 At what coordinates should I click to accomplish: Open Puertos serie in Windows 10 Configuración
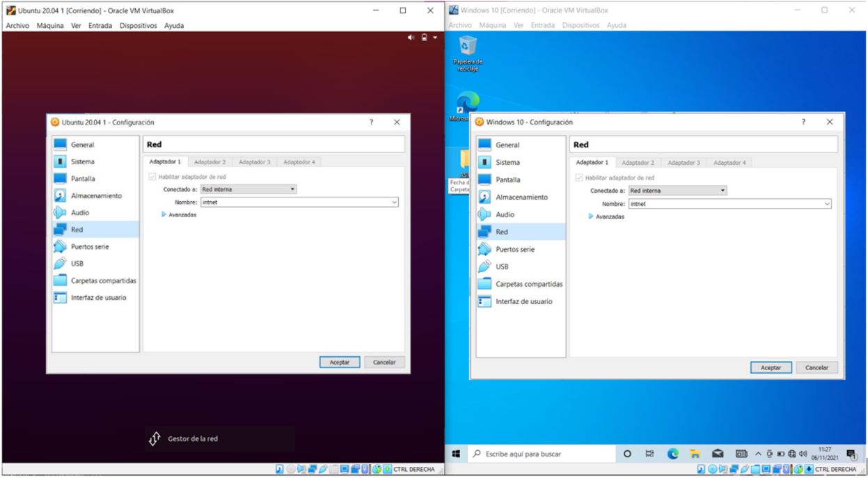point(521,249)
